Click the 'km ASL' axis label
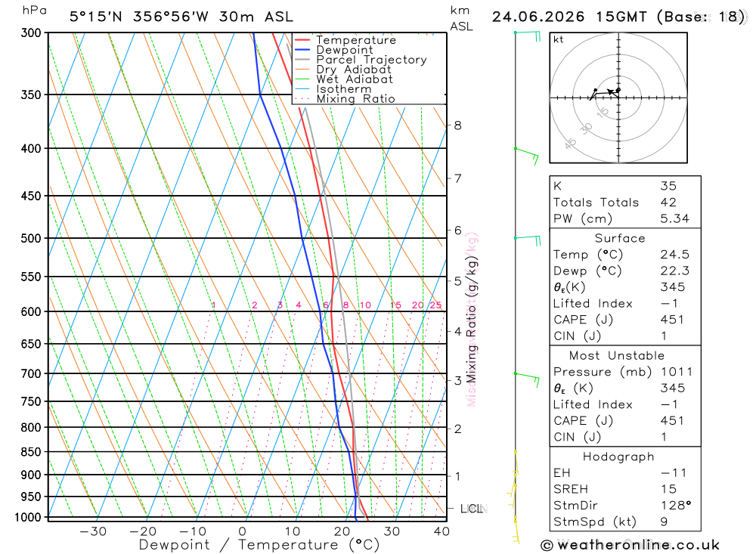 461,18
